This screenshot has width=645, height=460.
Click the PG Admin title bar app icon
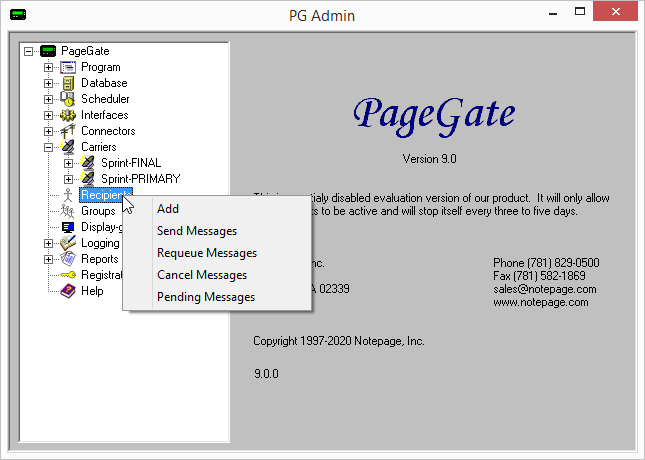(x=18, y=15)
